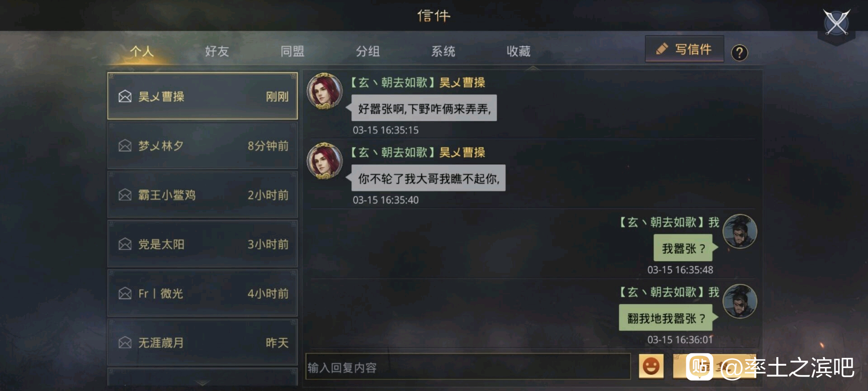Click envelope icon beside 霸王小鳖鸡
Screen dimensions: 868x391
click(125, 195)
